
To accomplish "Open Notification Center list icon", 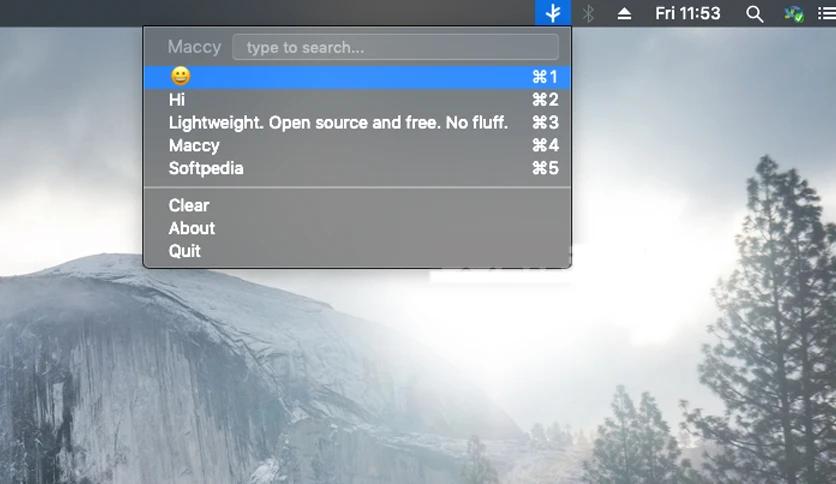I will point(827,13).
